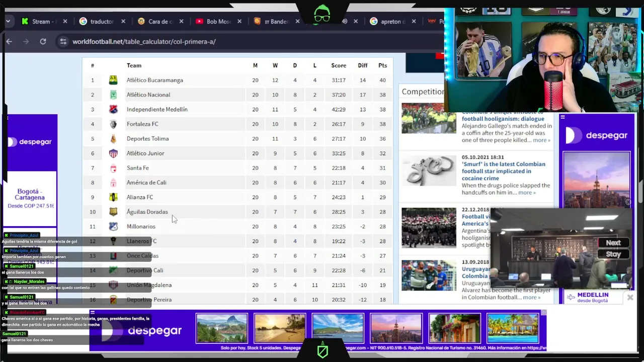Screen dimensions: 644x362
Task: Close the Medellin despegar ad
Action: point(630,298)
